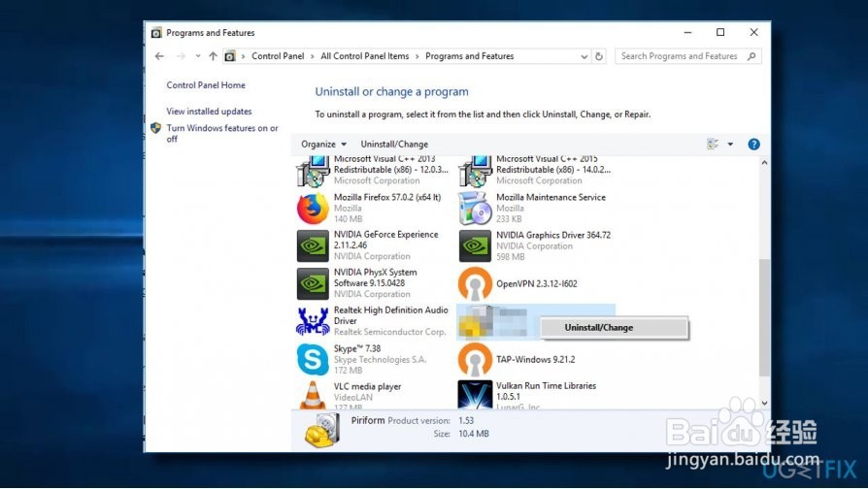Go forward with the forward arrow
Screen dimensions: 868x489
pos(181,56)
